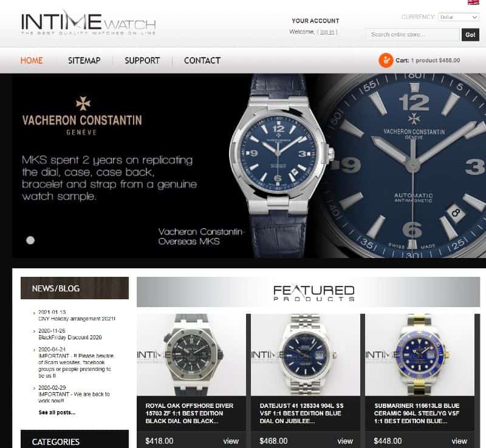Follow the log in link
The image size is (486, 448).
(x=327, y=32)
